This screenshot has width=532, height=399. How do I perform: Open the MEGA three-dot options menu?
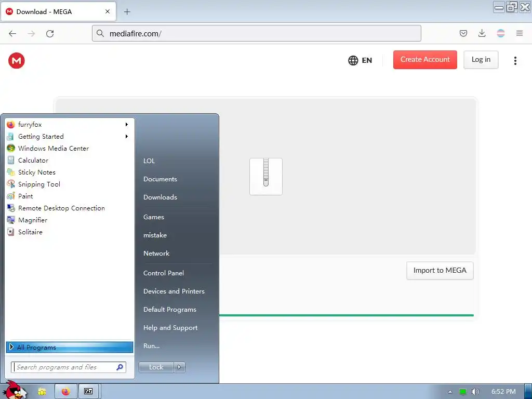point(515,60)
